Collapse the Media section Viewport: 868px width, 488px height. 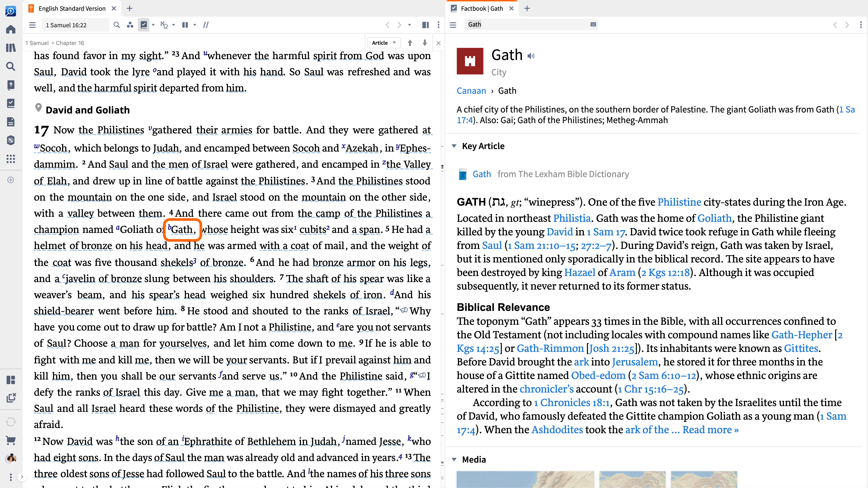[454, 459]
